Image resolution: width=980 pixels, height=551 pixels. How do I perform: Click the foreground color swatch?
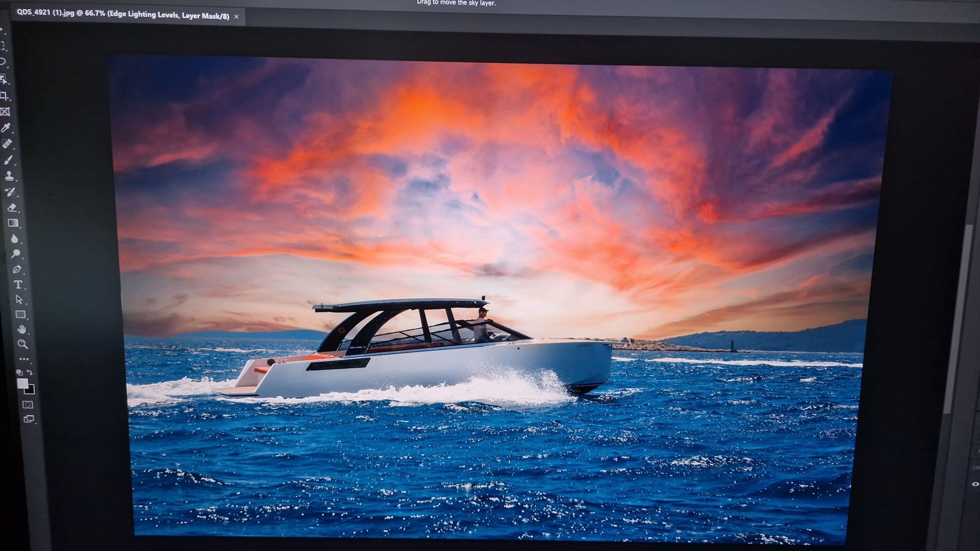pyautogui.click(x=23, y=383)
